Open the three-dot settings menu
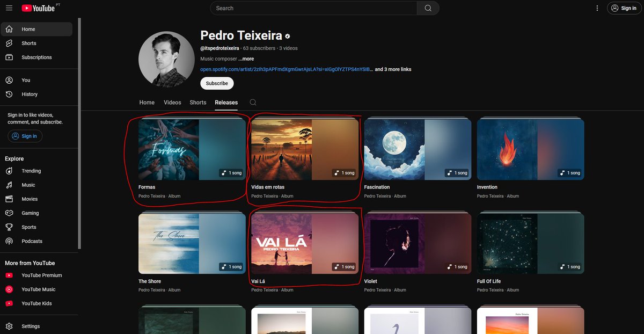The height and width of the screenshot is (334, 644). click(597, 8)
